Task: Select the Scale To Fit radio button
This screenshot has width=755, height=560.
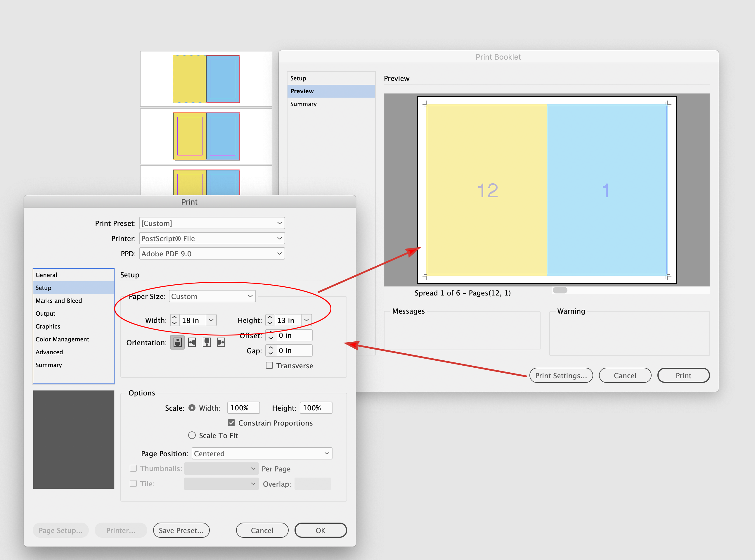Action: 192,435
